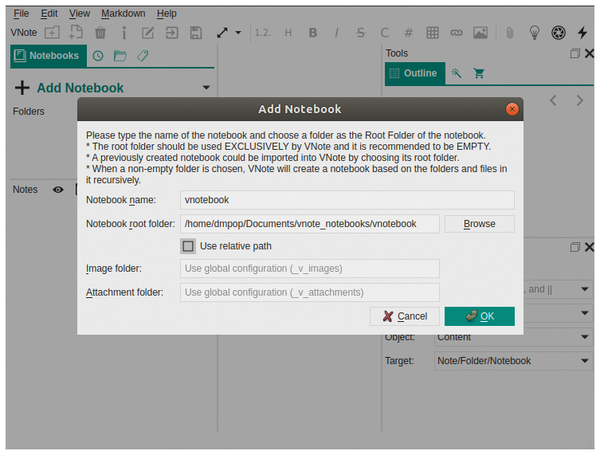Click Cancel in Add Notebook dialog
Image resolution: width=600 pixels, height=455 pixels.
(x=404, y=316)
